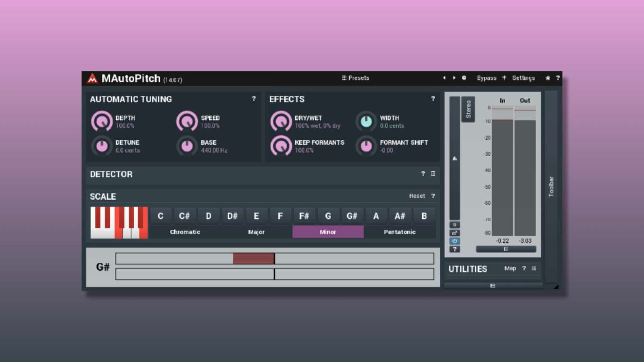The height and width of the screenshot is (362, 644).
Task: Open the Settings menu
Action: click(523, 78)
